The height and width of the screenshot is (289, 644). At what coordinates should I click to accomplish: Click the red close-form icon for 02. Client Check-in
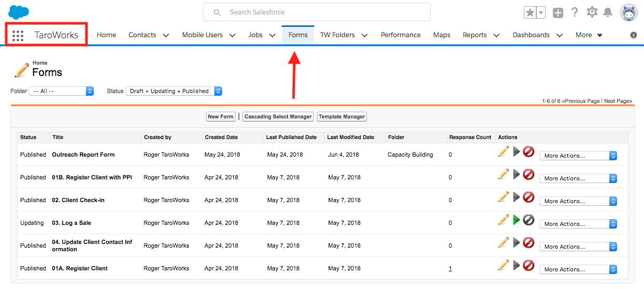click(529, 197)
